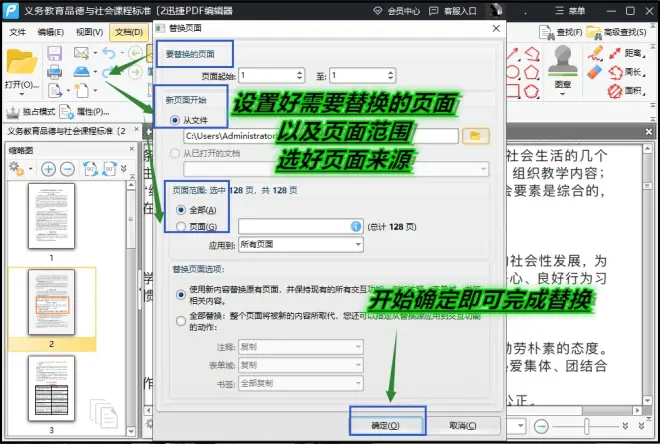
Task: Click the scanner icon in toolbar
Action: (82, 72)
